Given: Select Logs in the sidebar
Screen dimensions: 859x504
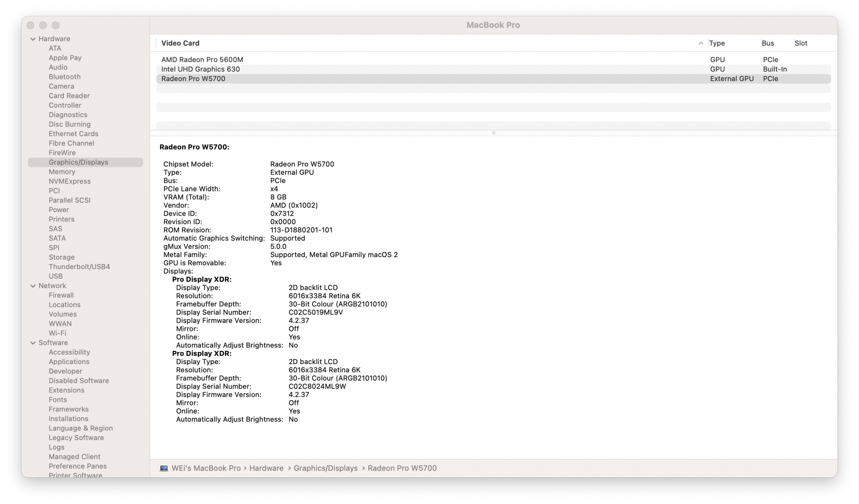Looking at the screenshot, I should click(57, 447).
